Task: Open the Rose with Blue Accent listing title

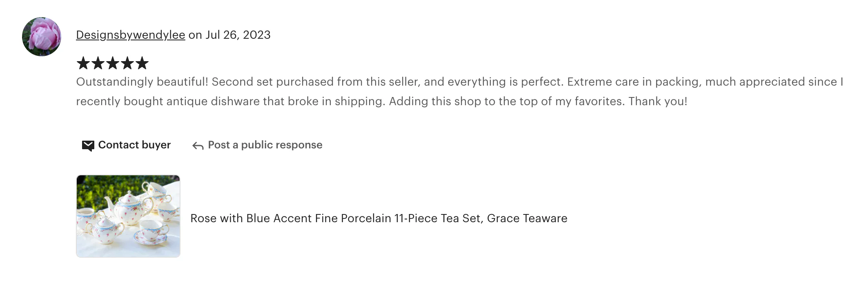Action: [378, 219]
